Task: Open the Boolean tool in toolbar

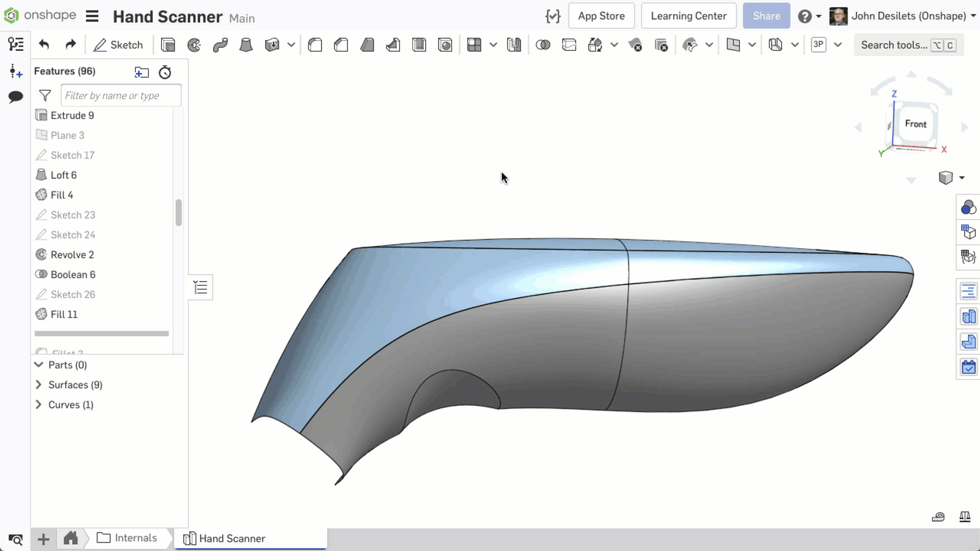Action: (x=543, y=45)
